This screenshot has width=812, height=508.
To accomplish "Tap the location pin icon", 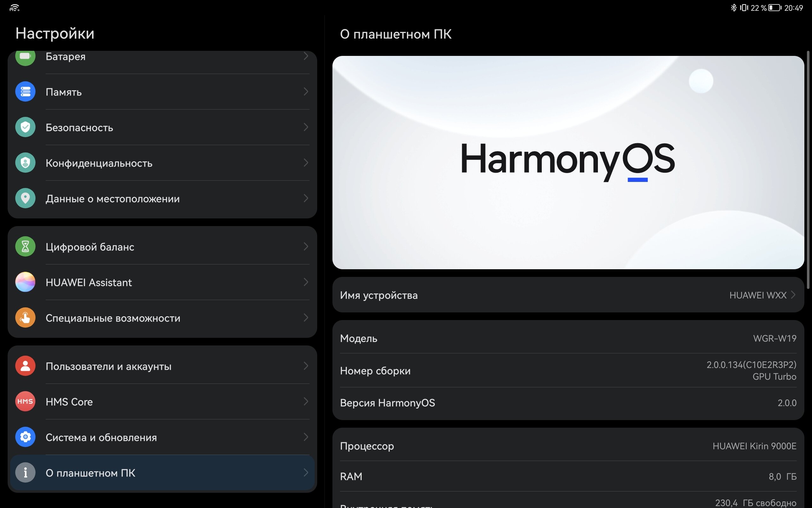I will click(25, 198).
